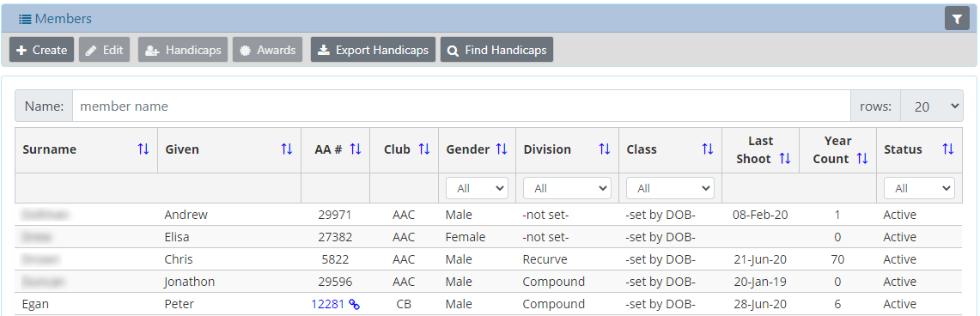980x316 pixels.
Task: Click the given name Peter
Action: (x=180, y=304)
